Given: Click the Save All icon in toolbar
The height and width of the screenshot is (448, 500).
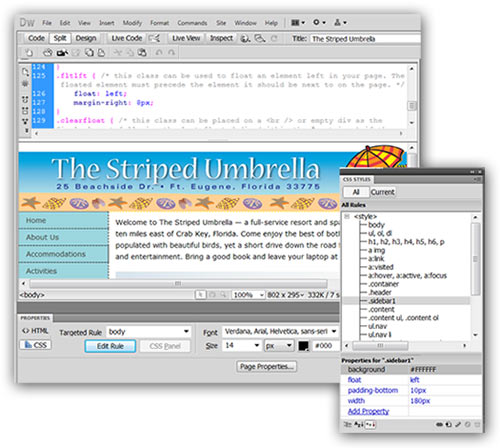Looking at the screenshot, I should [89, 53].
